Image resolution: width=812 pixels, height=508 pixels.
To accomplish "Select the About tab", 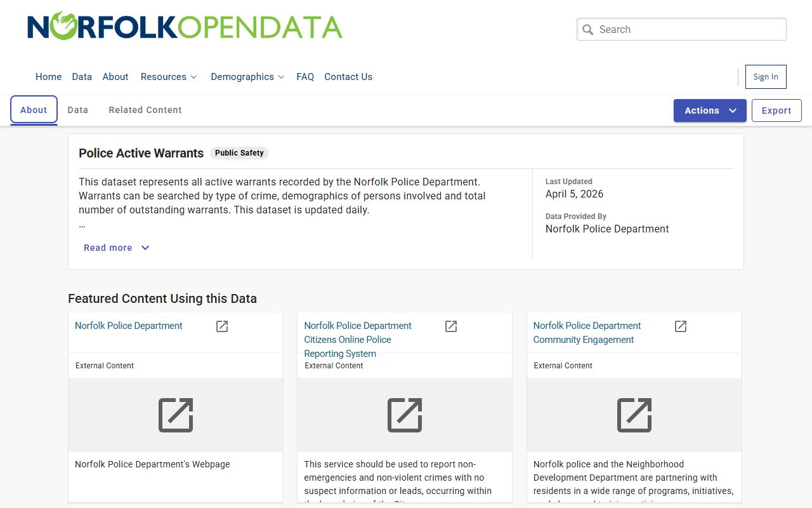I will (34, 110).
